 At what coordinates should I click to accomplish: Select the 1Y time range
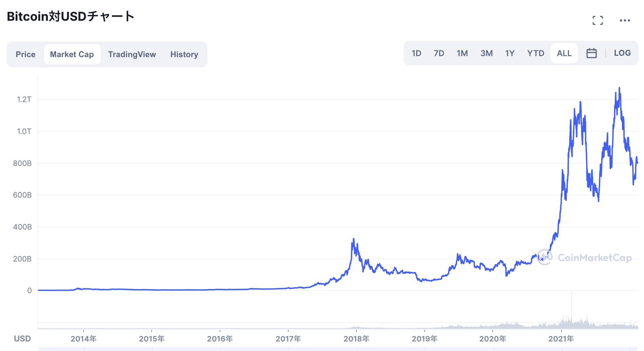[x=510, y=53]
